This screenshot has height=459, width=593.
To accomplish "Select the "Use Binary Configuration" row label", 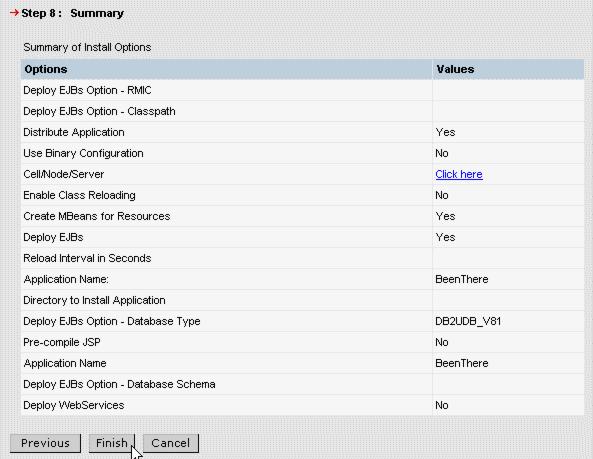I will click(83, 153).
